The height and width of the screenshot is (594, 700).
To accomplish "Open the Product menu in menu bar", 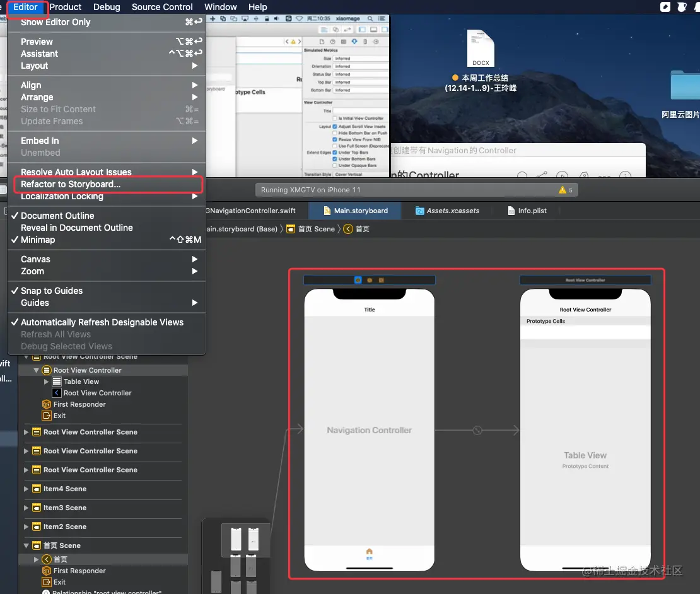I will click(65, 7).
